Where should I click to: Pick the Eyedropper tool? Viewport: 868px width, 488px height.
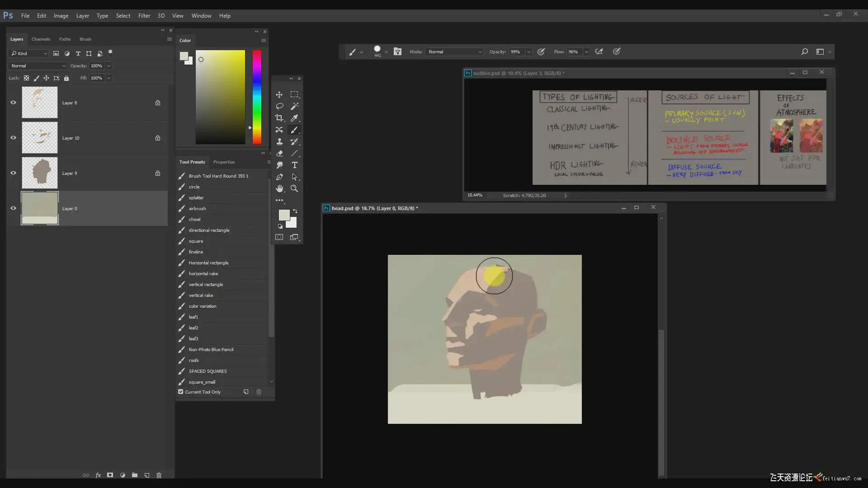[294, 118]
